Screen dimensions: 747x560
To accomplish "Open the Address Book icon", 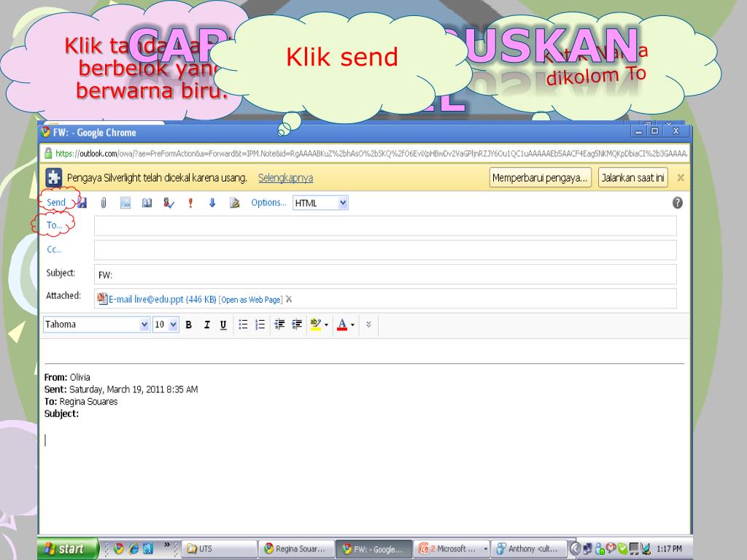I will point(147,203).
